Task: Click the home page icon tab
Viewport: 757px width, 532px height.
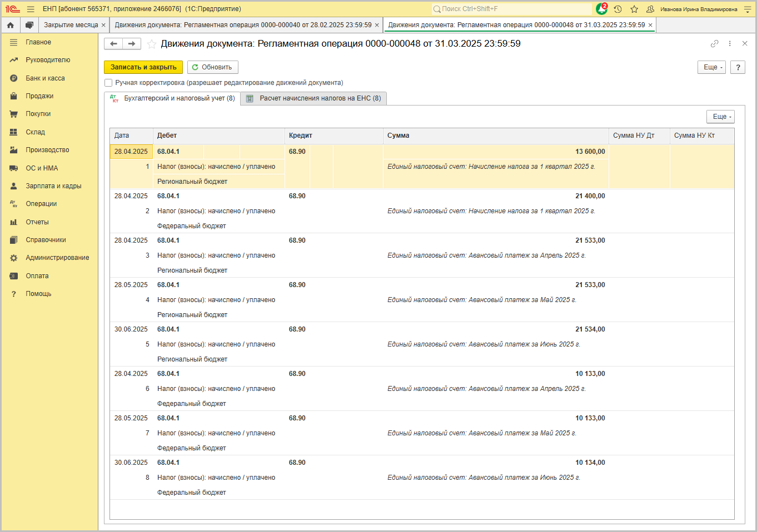Action: pos(10,25)
